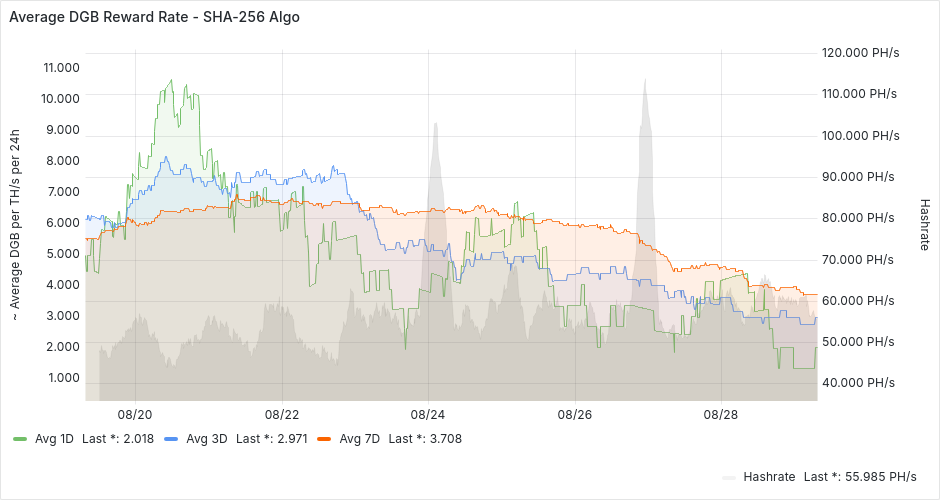This screenshot has height=500, width=940.
Task: Click the 11.000 left axis value
Action: pos(61,68)
